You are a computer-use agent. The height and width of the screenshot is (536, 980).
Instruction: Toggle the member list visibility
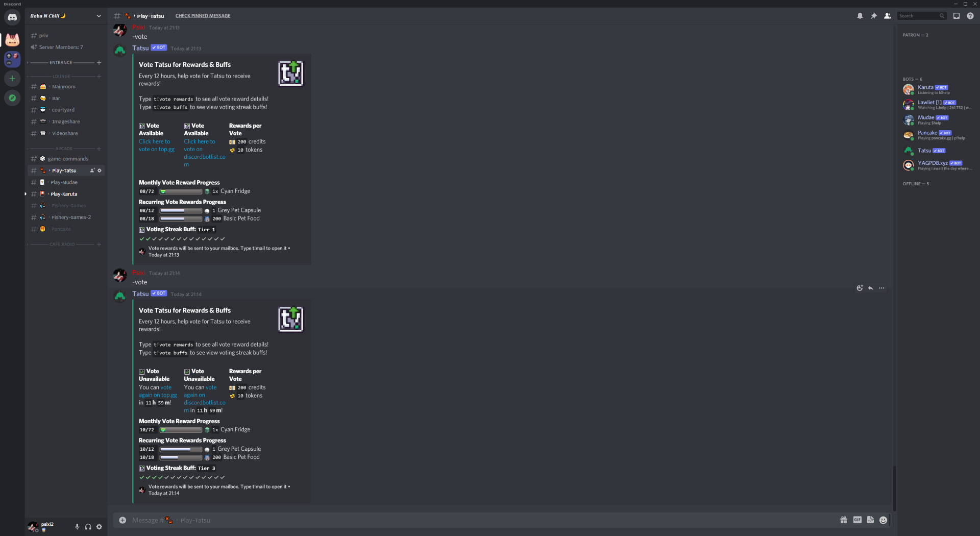pyautogui.click(x=888, y=16)
